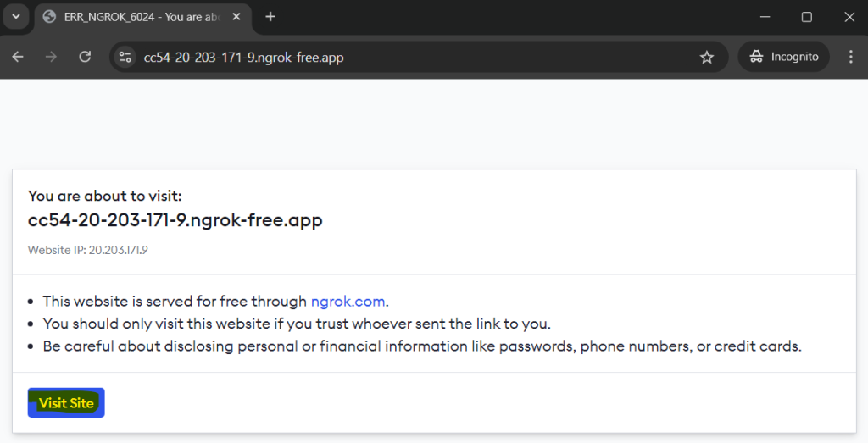Click the back navigation arrow
This screenshot has width=868, height=443.
point(18,57)
